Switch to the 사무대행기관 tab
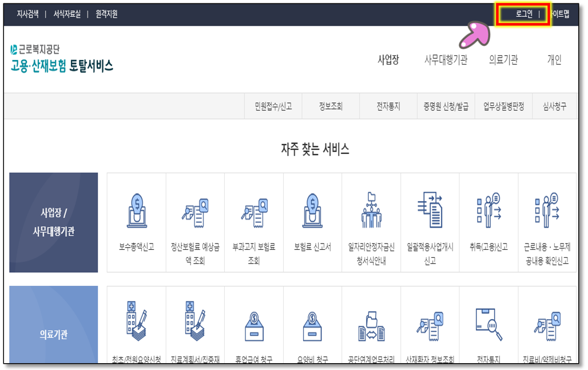 446,60
